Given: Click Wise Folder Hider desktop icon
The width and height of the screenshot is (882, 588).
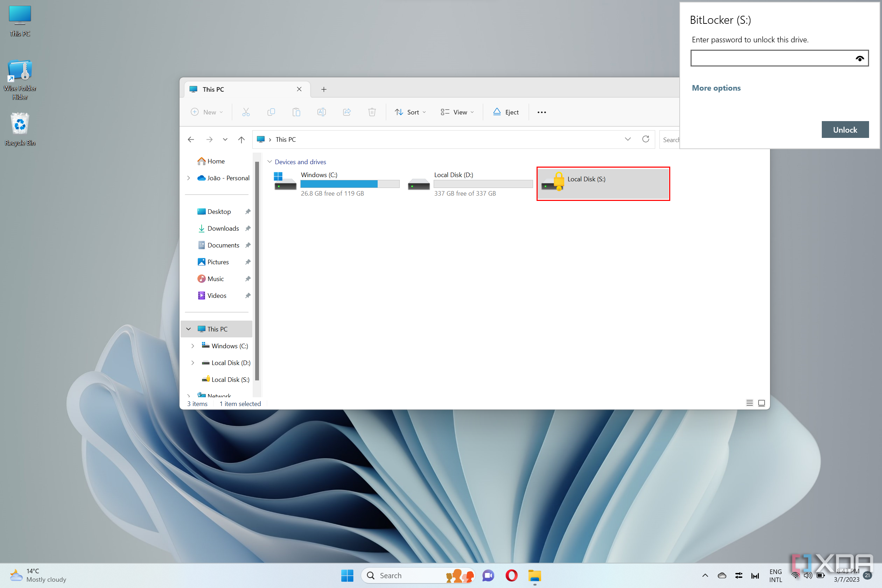Looking at the screenshot, I should [x=20, y=71].
